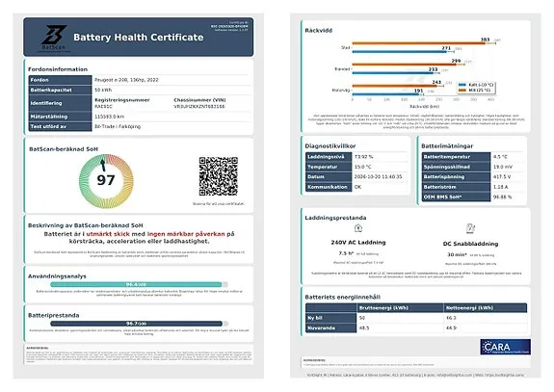Click the 'Battery Health Certificate' title
Viewport: 554px width, 392px height.
(139, 37)
